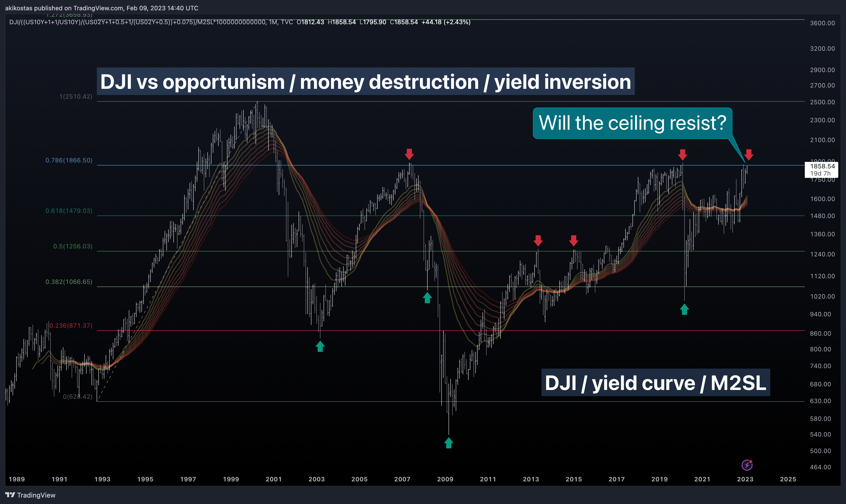This screenshot has height=504, width=846.
Task: Click the red down arrow near 2015 peak
Action: tap(574, 241)
